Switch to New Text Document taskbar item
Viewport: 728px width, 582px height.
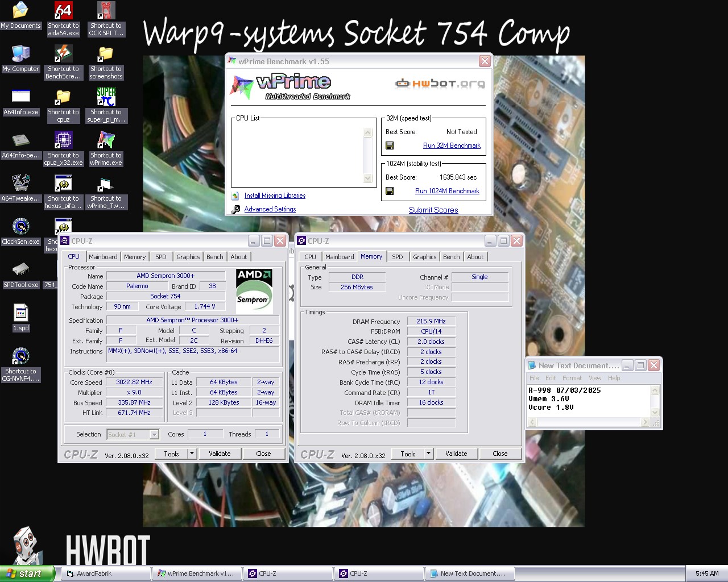470,573
